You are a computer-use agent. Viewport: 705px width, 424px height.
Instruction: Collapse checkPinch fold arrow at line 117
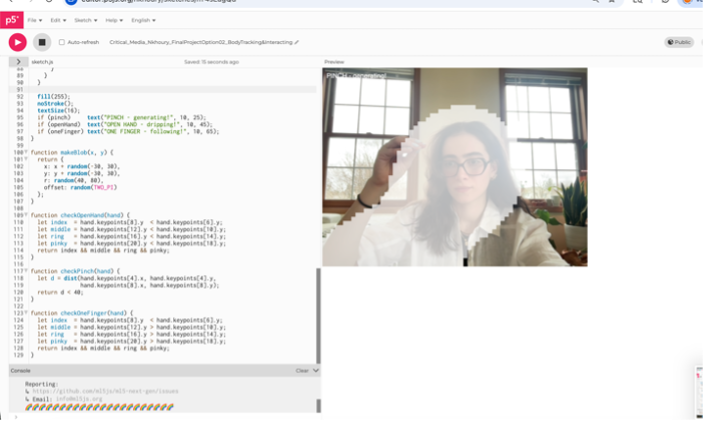26,271
